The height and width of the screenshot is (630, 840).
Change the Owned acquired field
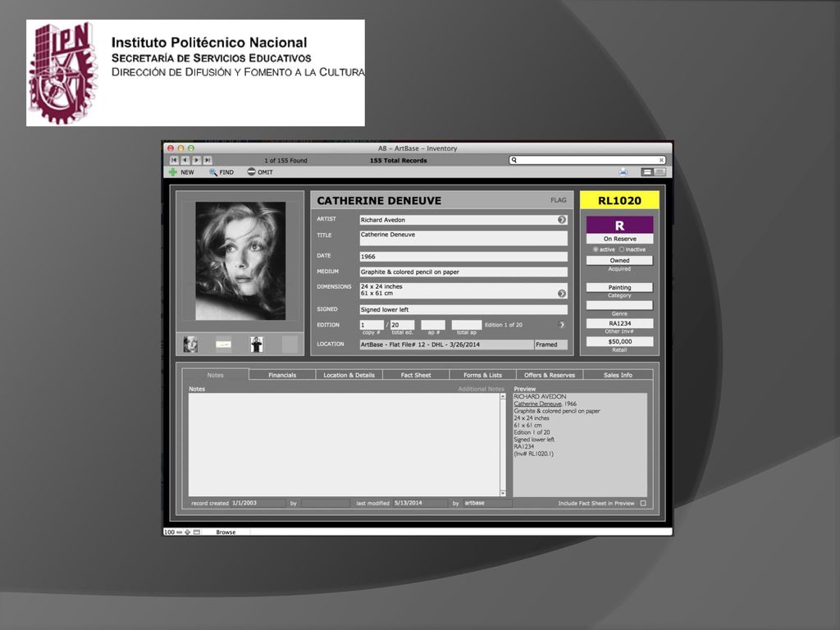click(620, 260)
